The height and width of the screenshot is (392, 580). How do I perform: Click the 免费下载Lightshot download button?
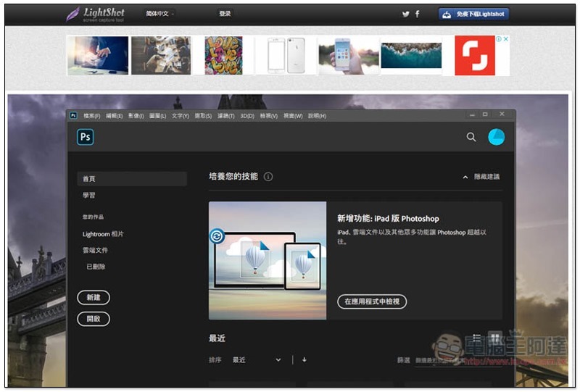click(x=474, y=14)
